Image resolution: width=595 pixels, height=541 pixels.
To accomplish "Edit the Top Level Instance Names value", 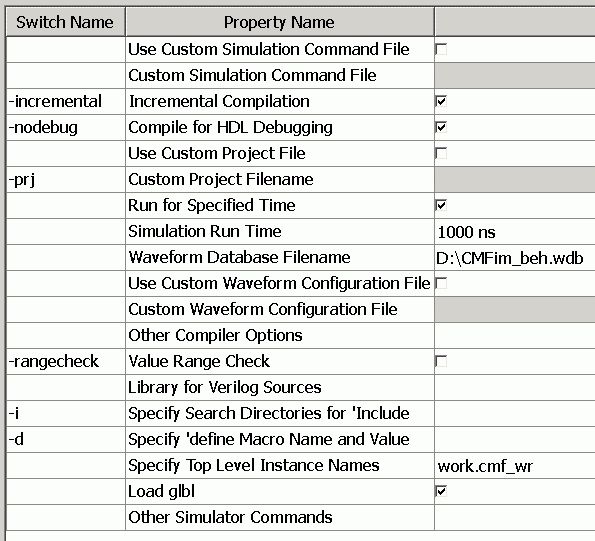I will [515, 465].
